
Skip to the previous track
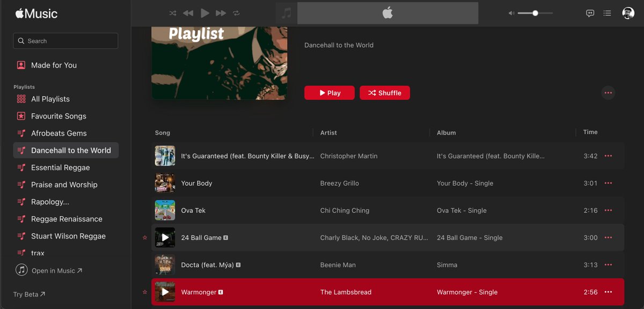point(188,13)
